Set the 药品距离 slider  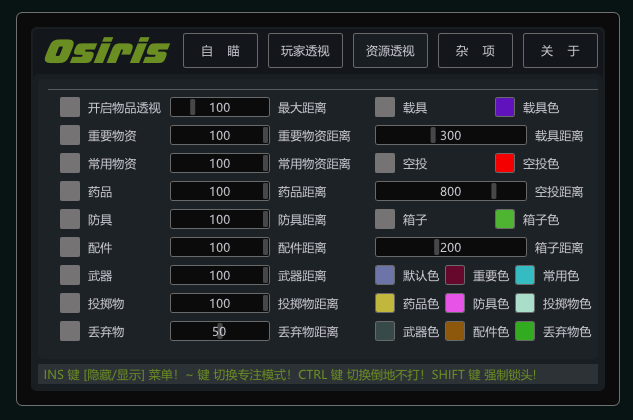pos(220,191)
